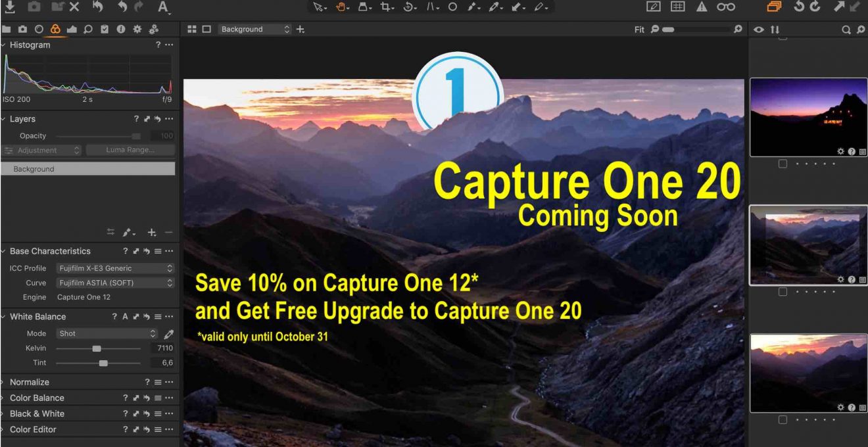Open the Exposure tool tab
This screenshot has width=868, height=447.
72,30
